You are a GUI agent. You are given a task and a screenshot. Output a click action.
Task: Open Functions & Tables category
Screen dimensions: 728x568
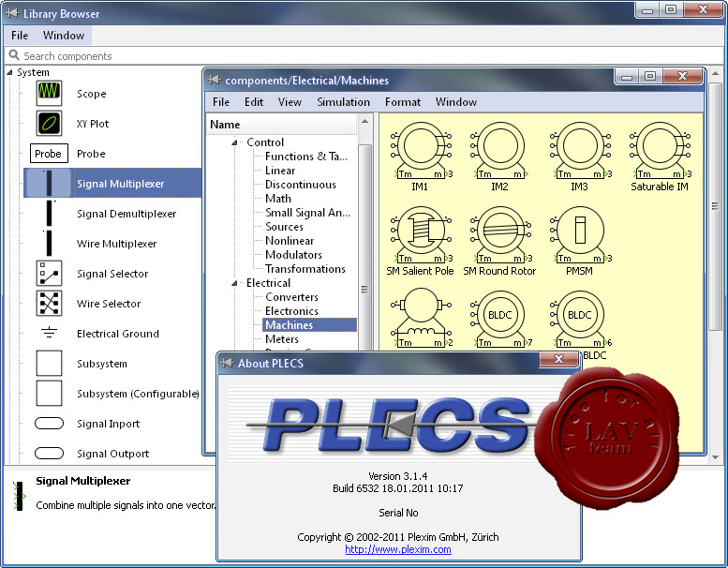pos(306,157)
